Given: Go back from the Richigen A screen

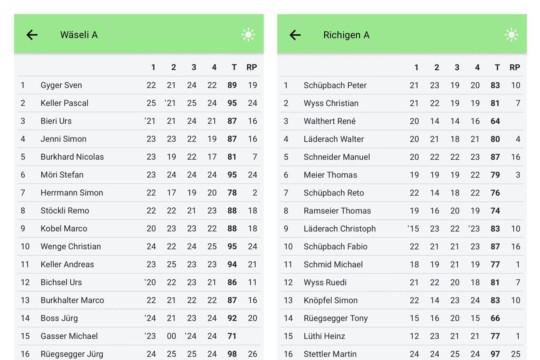Looking at the screenshot, I should [x=295, y=35].
